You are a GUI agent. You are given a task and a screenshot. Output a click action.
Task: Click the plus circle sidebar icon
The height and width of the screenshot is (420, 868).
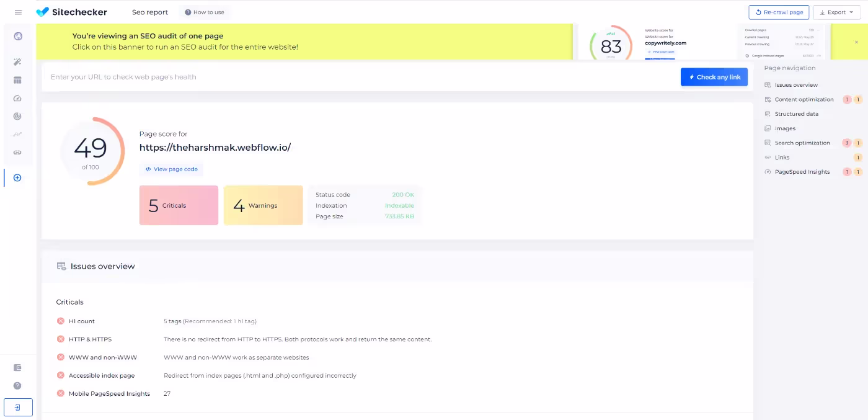[17, 177]
